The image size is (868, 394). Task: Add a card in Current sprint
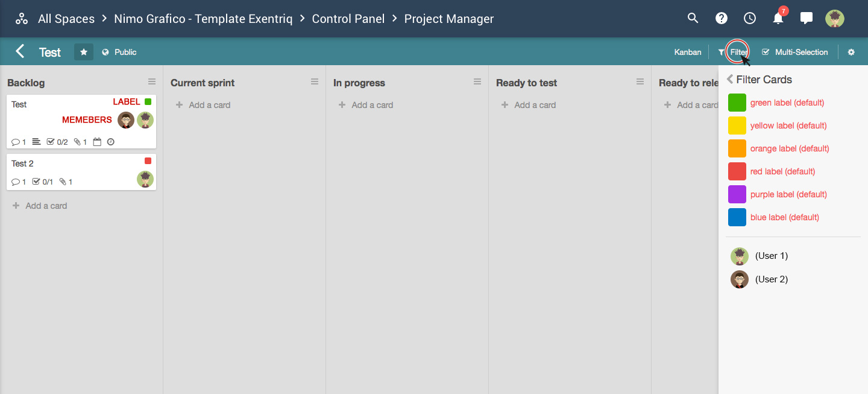[203, 105]
